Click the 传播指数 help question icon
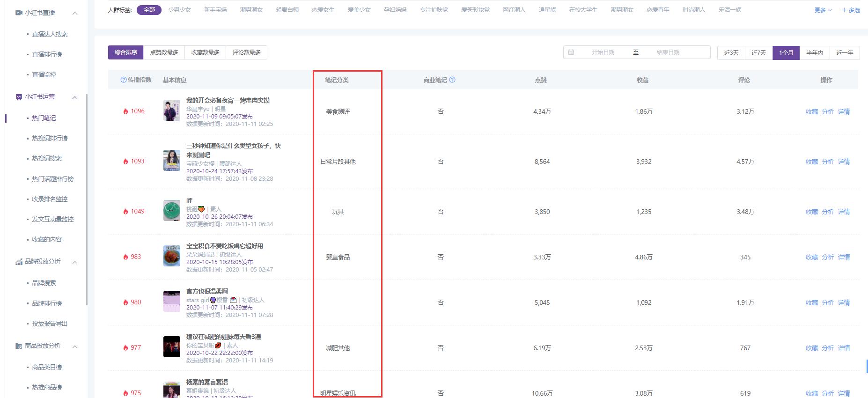 124,80
